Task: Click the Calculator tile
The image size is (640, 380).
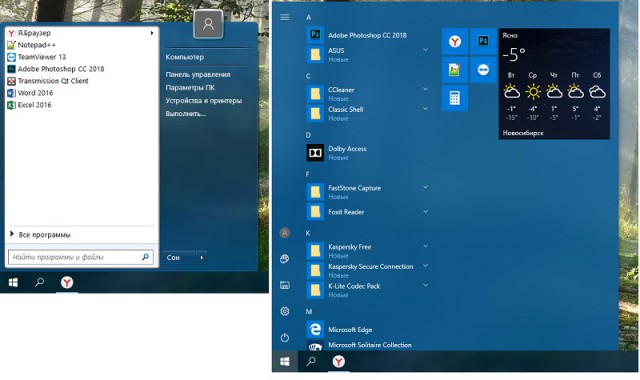Action: (x=455, y=98)
